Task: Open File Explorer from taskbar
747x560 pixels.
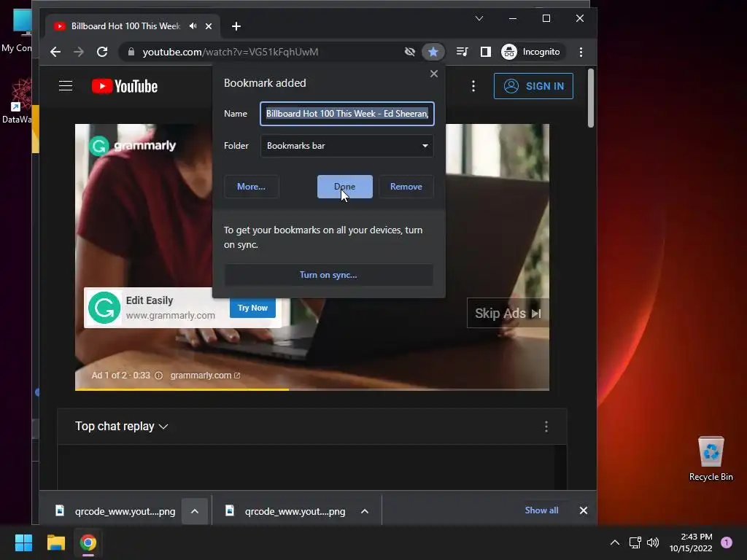Action: tap(56, 542)
